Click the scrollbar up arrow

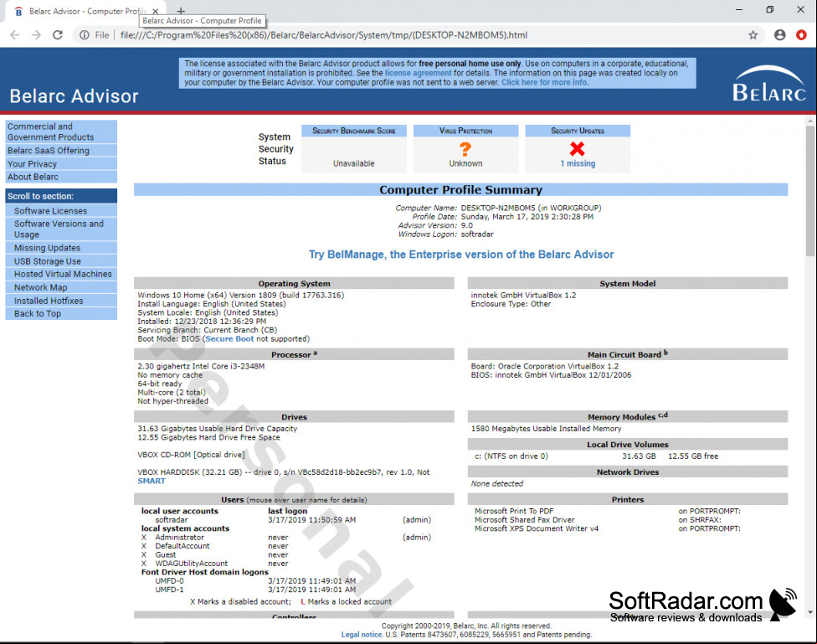809,121
